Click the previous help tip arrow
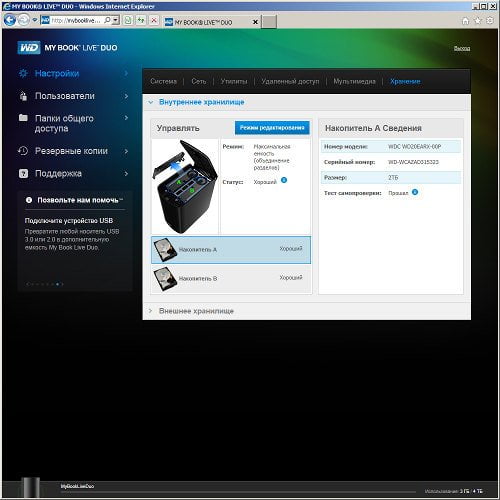Screen dimensions: 500x500 click(28, 284)
